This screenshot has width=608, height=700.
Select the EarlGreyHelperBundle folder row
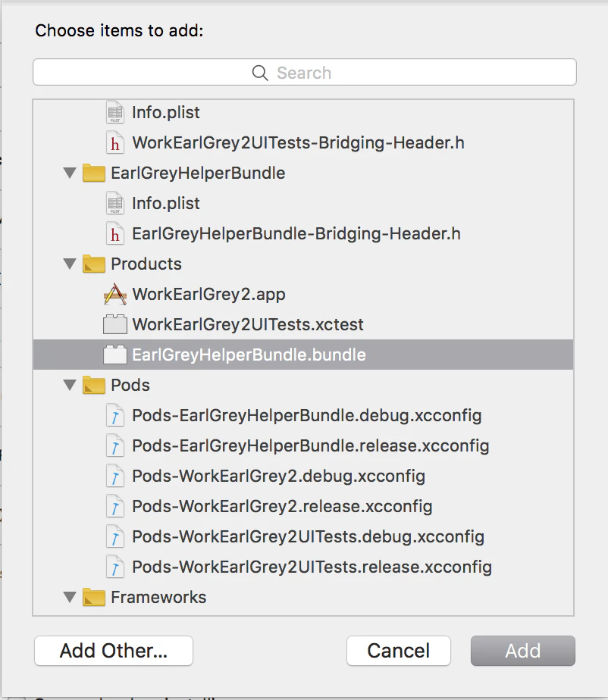[x=303, y=173]
